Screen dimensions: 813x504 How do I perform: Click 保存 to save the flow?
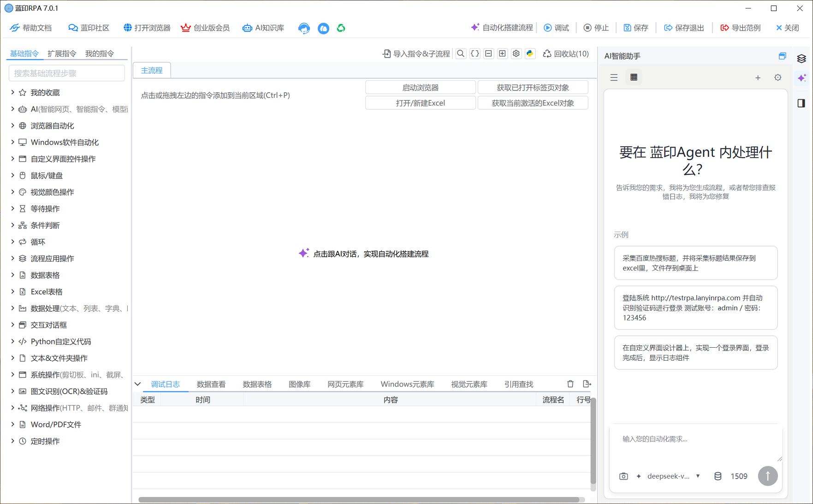[636, 28]
